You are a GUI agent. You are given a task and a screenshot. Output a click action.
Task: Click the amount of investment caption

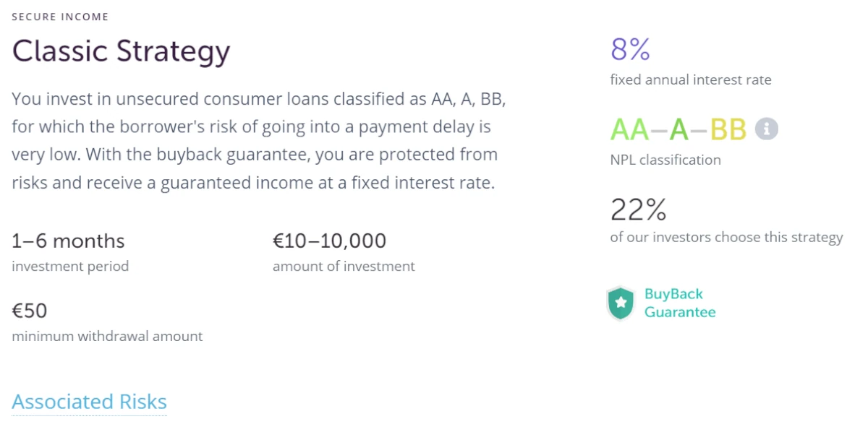pos(344,267)
